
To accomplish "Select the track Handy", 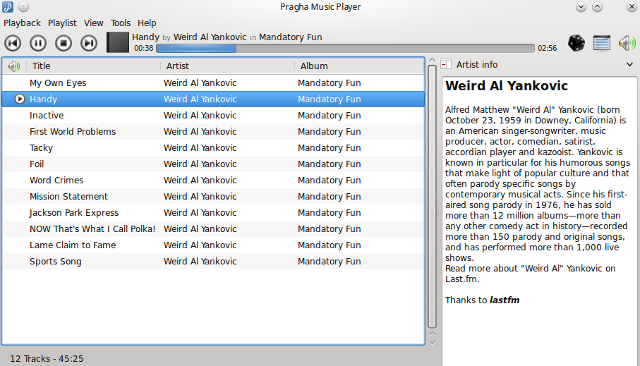I will coord(213,99).
